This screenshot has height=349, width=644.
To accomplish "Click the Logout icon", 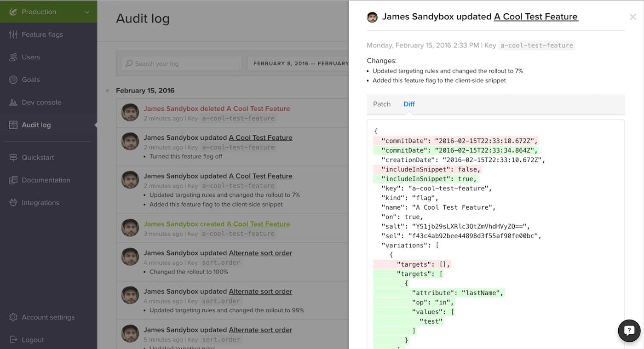I will (13, 340).
